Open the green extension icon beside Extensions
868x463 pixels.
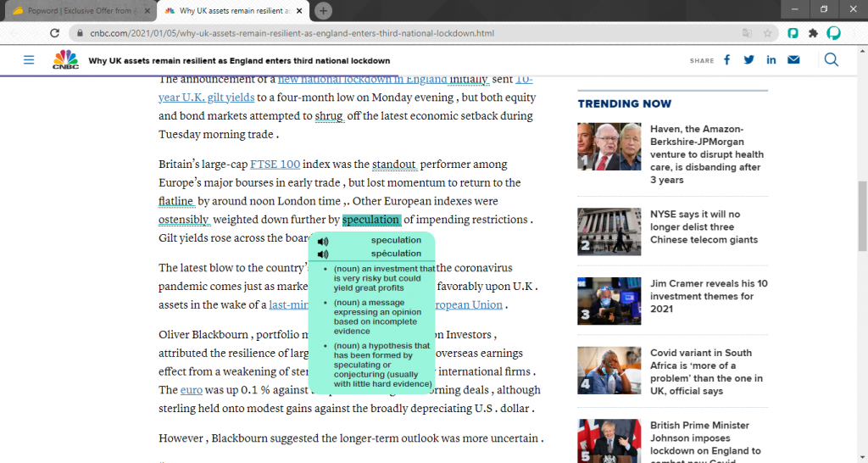tap(793, 33)
